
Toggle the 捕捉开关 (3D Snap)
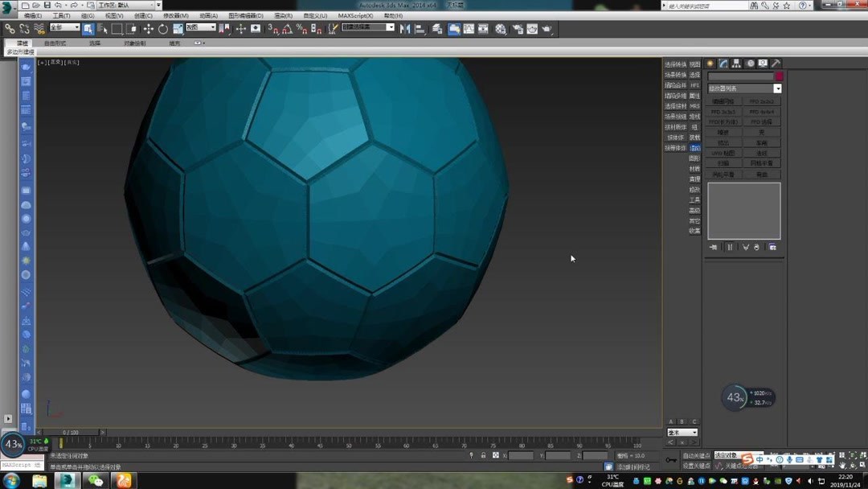tap(271, 29)
